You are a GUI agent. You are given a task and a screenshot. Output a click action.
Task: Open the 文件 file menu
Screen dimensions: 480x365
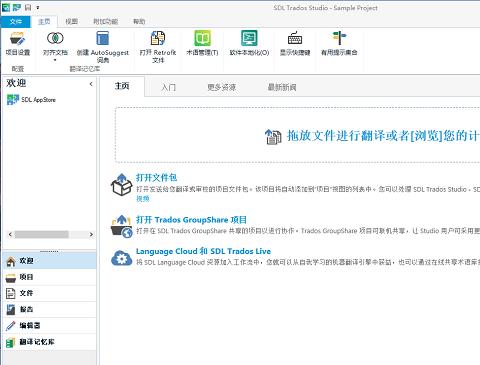click(x=15, y=22)
